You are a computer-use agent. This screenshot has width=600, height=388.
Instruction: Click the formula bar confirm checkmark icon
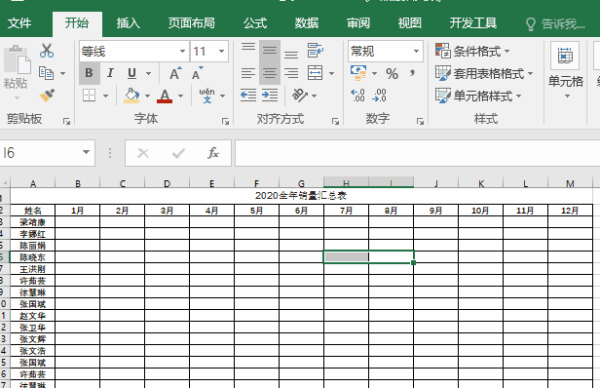tap(178, 153)
